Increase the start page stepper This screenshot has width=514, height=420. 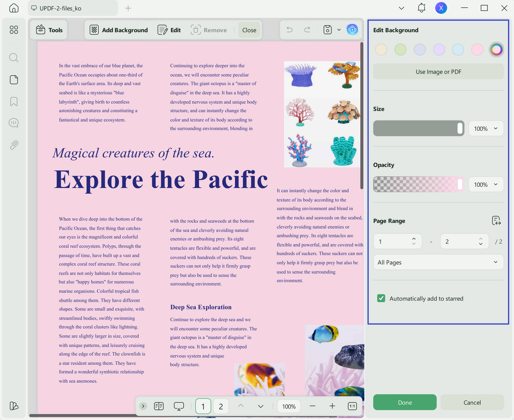[x=414, y=239]
